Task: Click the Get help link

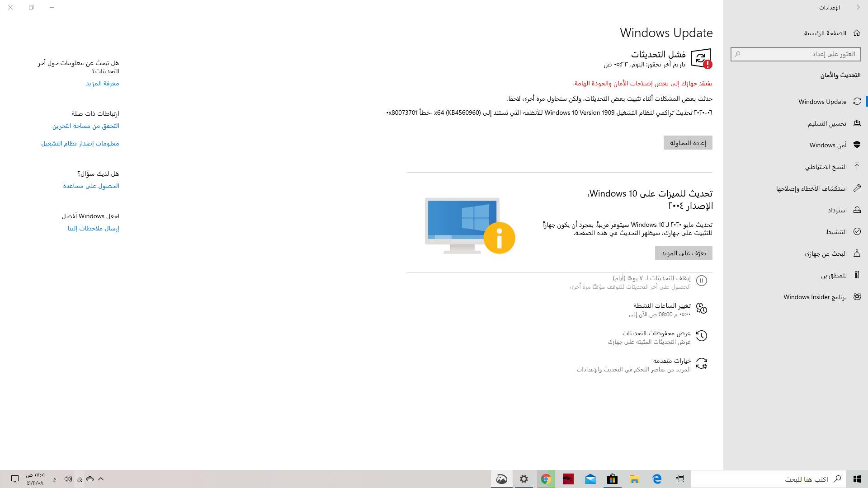Action: [91, 186]
